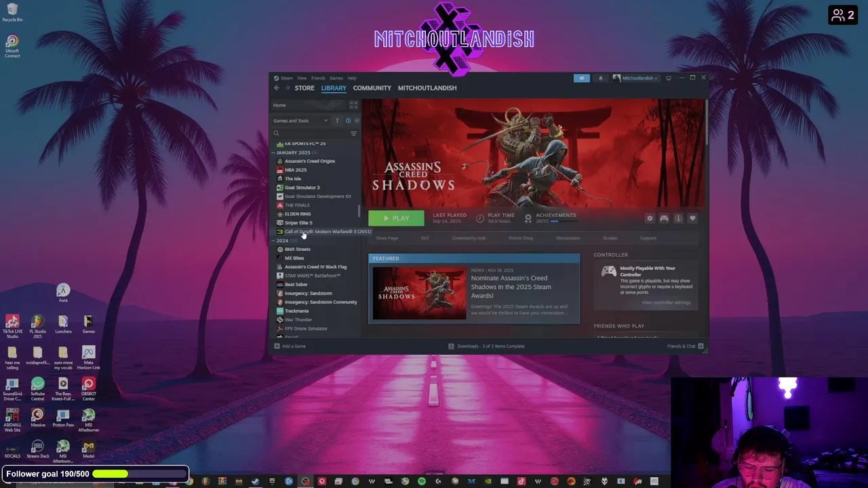Open controller layout icon for Shadows
This screenshot has height=488, width=868.
tap(664, 218)
